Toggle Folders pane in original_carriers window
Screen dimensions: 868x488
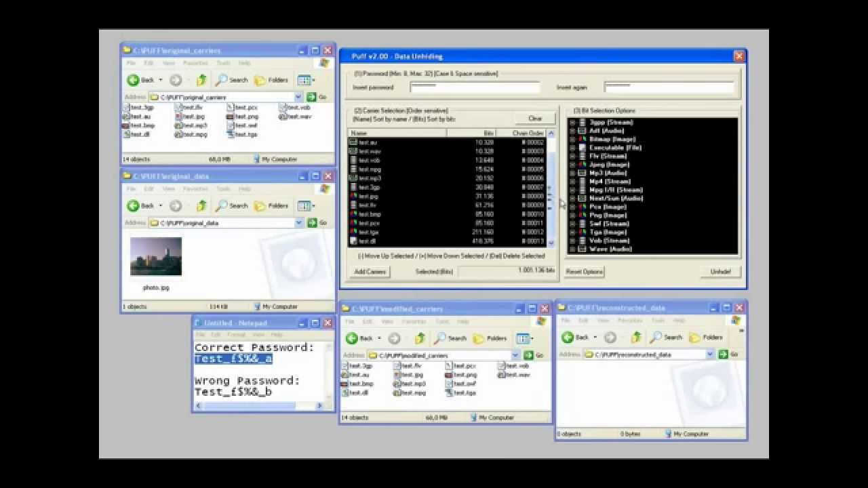click(x=271, y=80)
